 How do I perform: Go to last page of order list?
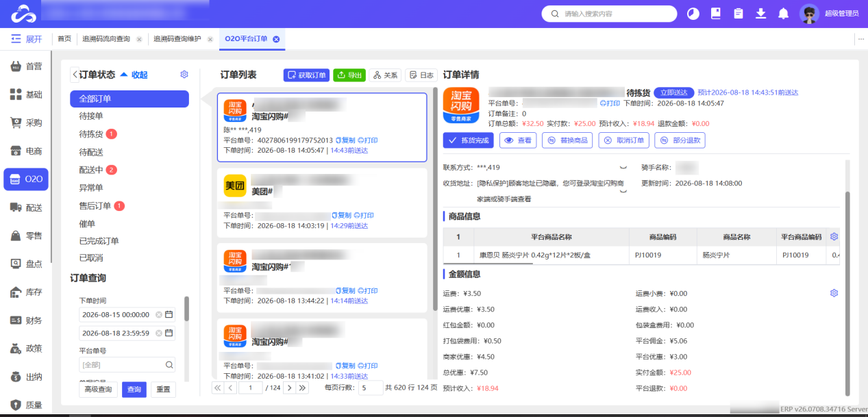coord(302,388)
